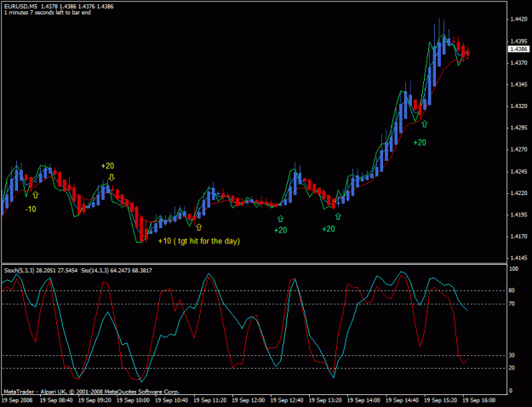532x407 pixels.
Task: Select the yellow down arrow below yellow +20
Action: tap(112, 178)
